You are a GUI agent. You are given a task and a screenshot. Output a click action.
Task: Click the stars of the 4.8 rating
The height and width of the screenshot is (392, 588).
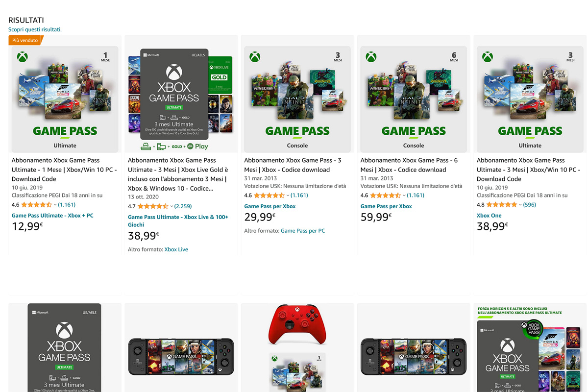pyautogui.click(x=501, y=205)
